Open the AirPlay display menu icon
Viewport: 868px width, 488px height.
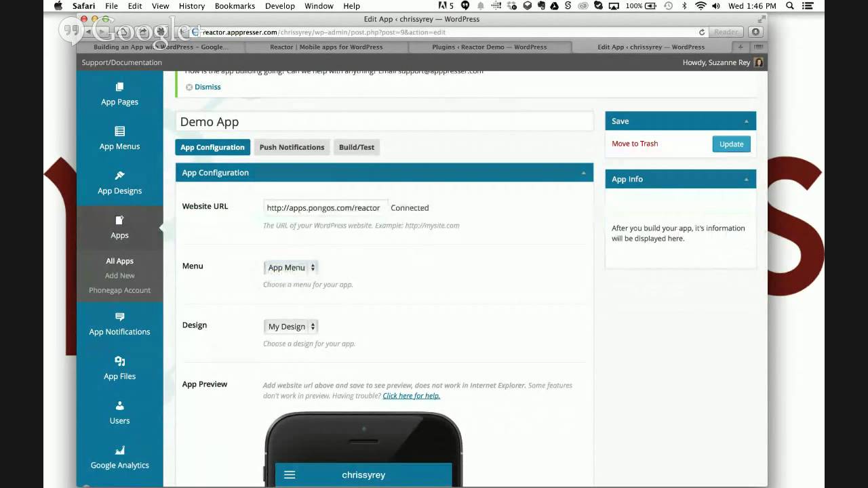tap(614, 6)
